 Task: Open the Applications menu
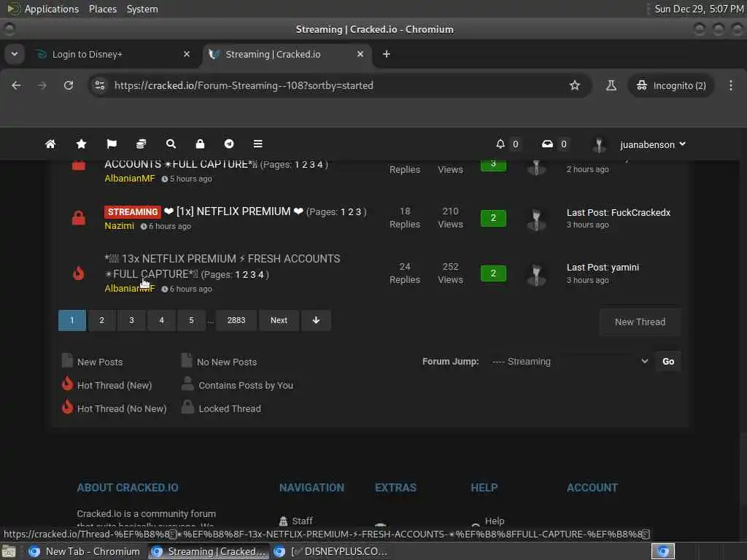52,9
